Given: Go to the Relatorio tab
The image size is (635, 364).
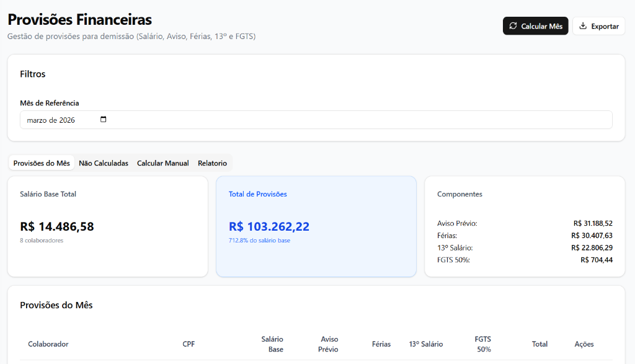Looking at the screenshot, I should click(x=212, y=163).
